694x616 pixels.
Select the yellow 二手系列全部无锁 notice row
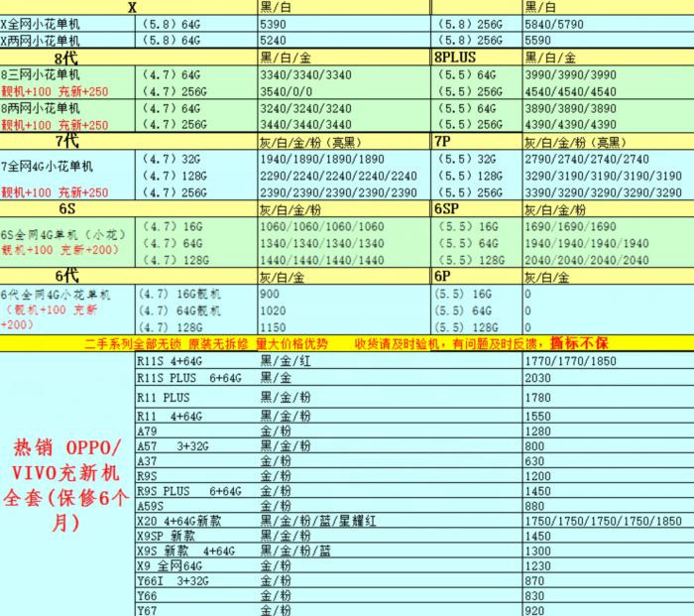[x=347, y=343]
